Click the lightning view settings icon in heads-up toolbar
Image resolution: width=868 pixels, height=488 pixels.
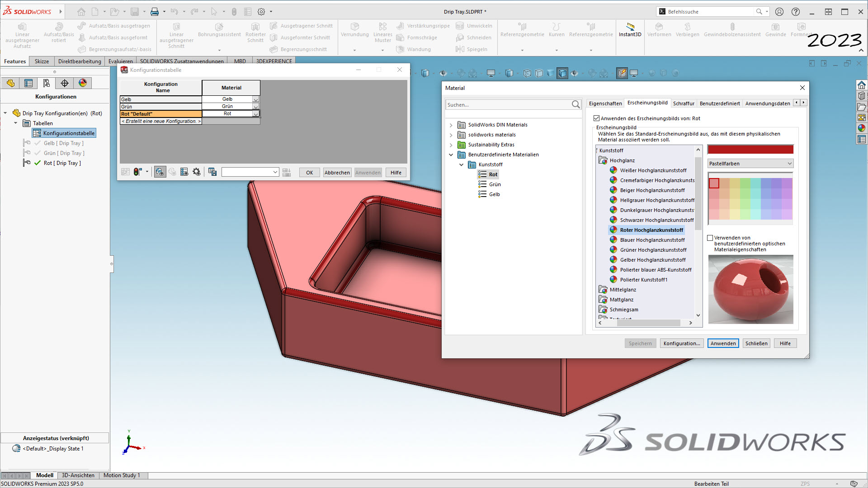[623, 73]
